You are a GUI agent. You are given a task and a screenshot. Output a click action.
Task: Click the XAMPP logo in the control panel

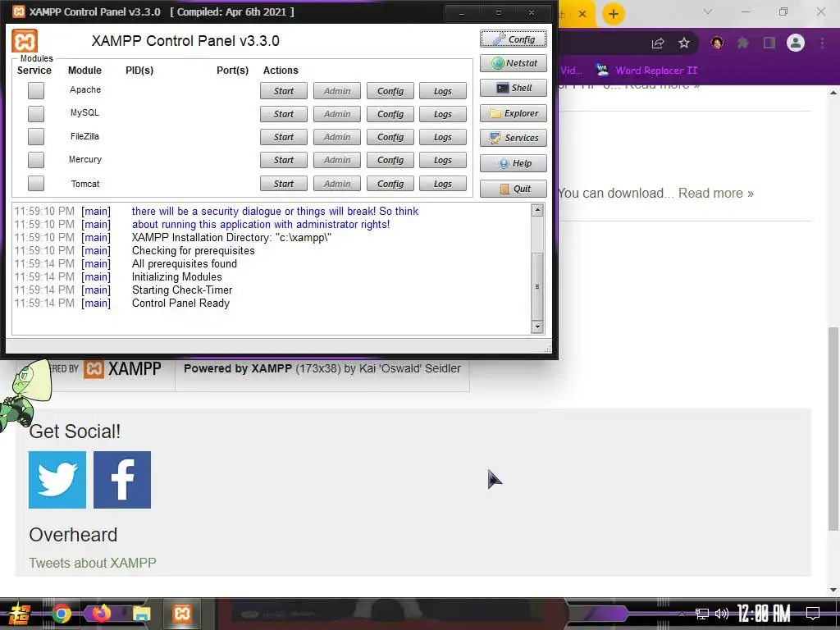(25, 41)
